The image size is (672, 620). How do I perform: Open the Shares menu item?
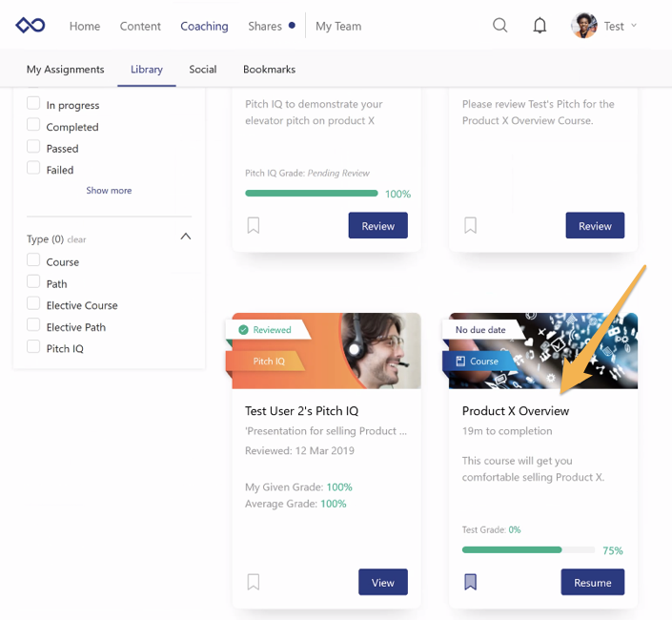[x=265, y=26]
